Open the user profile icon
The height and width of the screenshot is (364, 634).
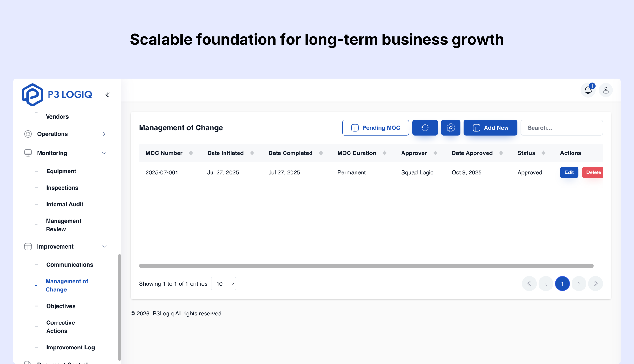coord(606,90)
